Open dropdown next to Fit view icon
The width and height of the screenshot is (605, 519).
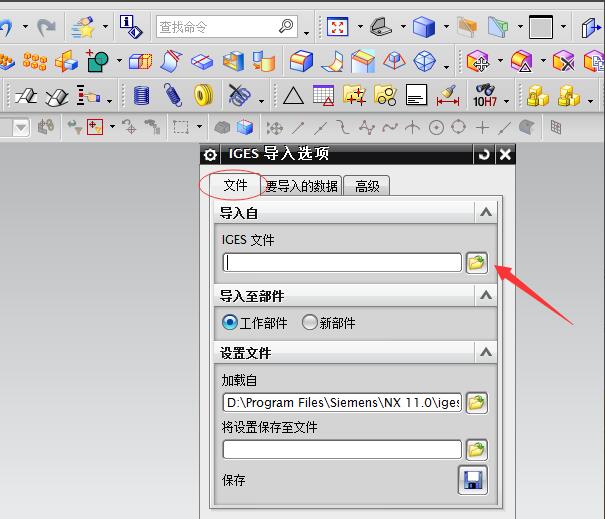point(360,27)
